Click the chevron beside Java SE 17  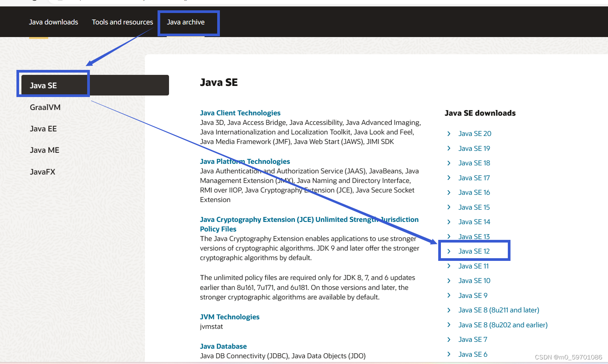click(449, 178)
